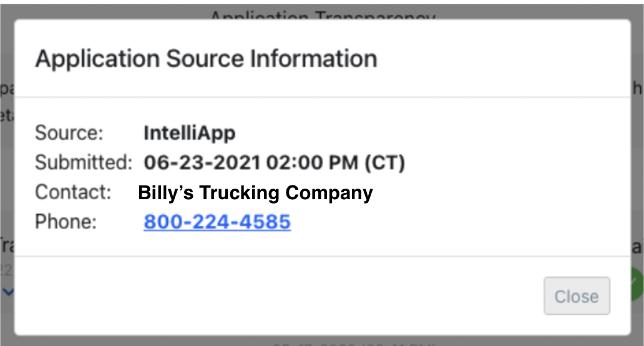Click Billy's Trucking Company contact name
Image resolution: width=644 pixels, height=346 pixels.
(255, 192)
